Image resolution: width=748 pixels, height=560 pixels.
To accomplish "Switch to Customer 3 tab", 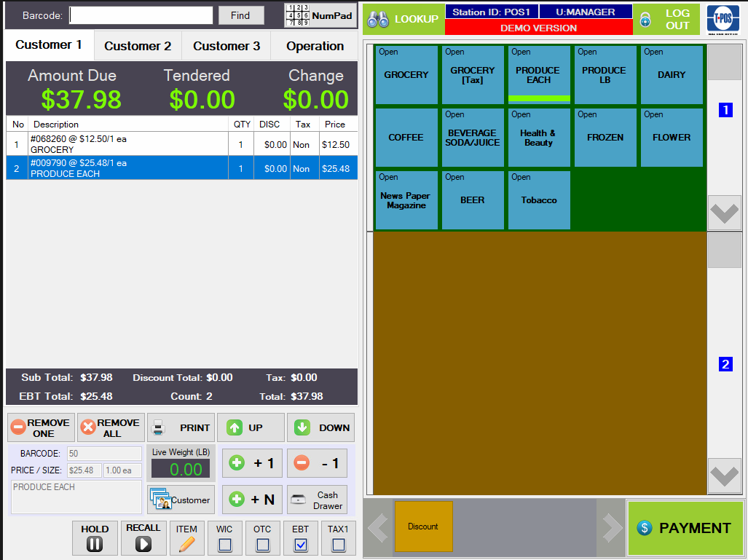I will pyautogui.click(x=227, y=46).
